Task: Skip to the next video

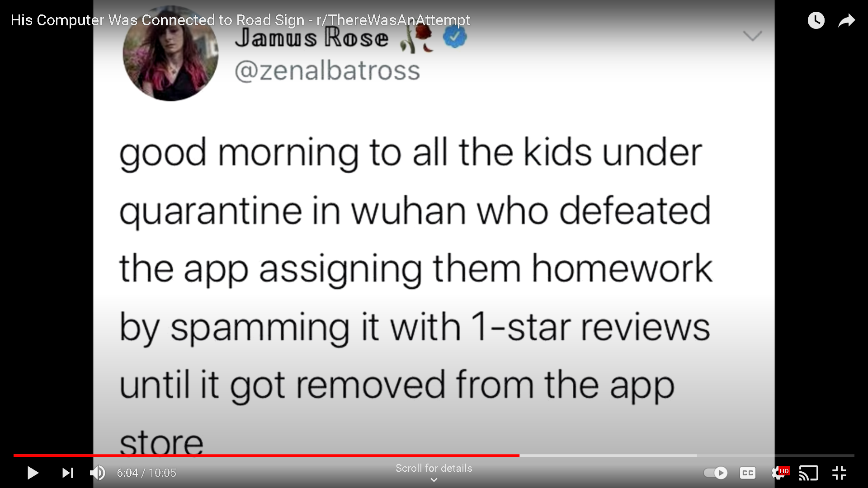Action: (68, 473)
